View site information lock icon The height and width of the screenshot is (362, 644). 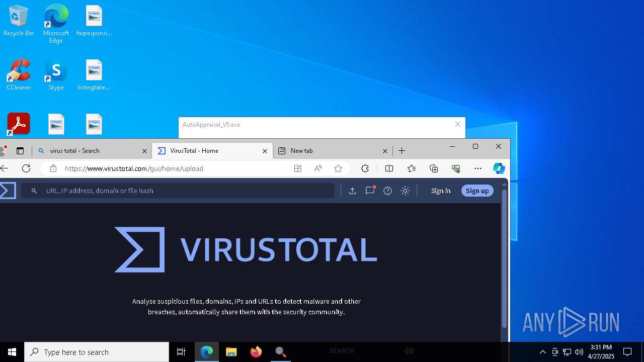(x=53, y=168)
